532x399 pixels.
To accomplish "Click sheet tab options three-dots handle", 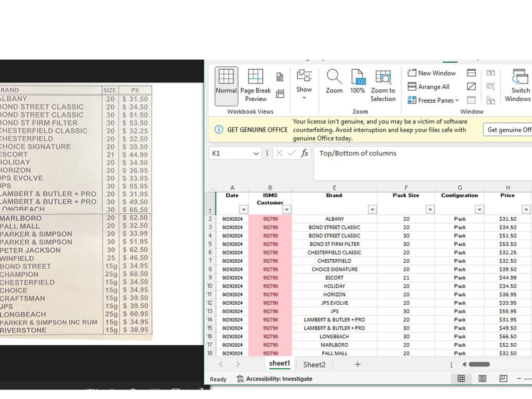I will click(451, 365).
